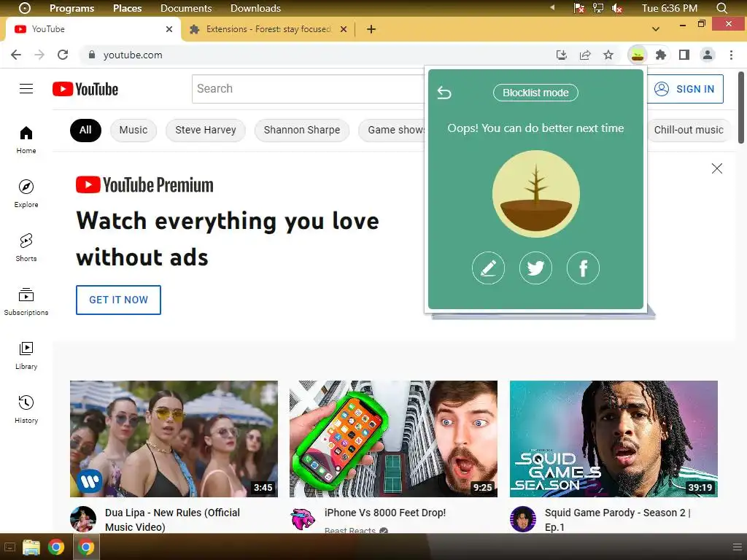Open the Chrome profile avatar

(x=708, y=55)
